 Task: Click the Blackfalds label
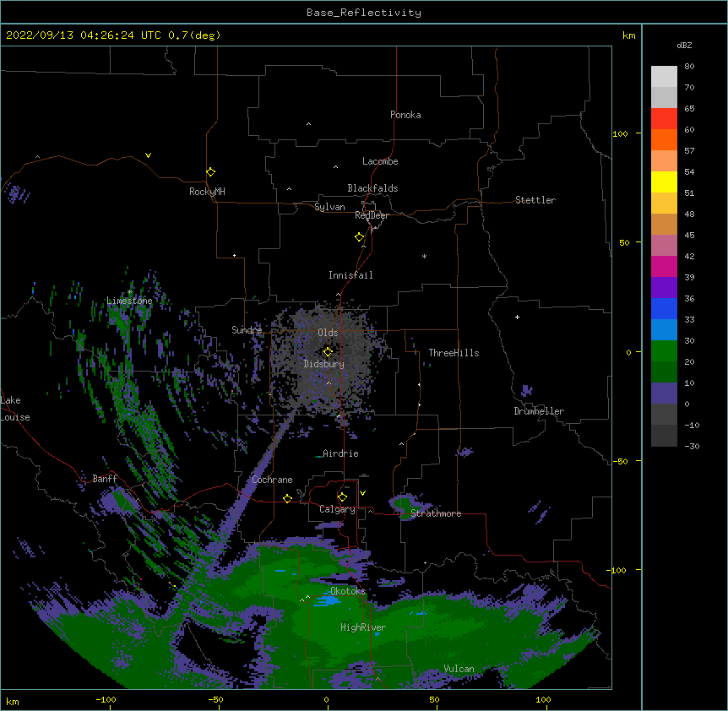coord(372,188)
